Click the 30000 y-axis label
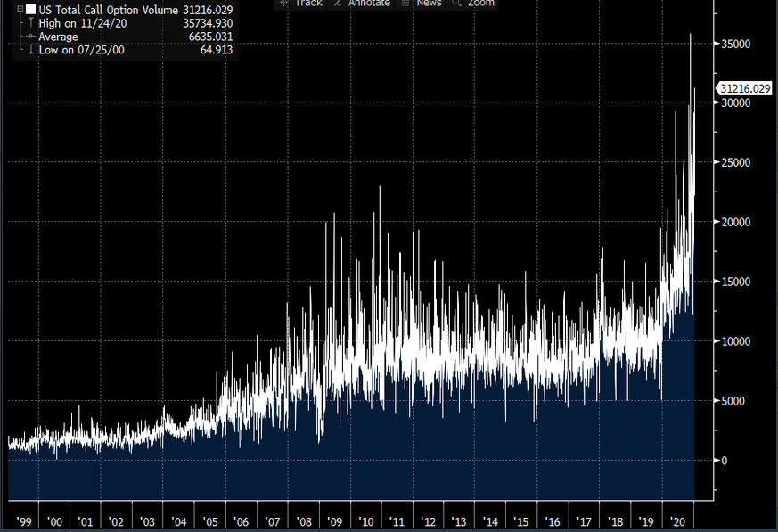The height and width of the screenshot is (532, 778). pos(735,102)
